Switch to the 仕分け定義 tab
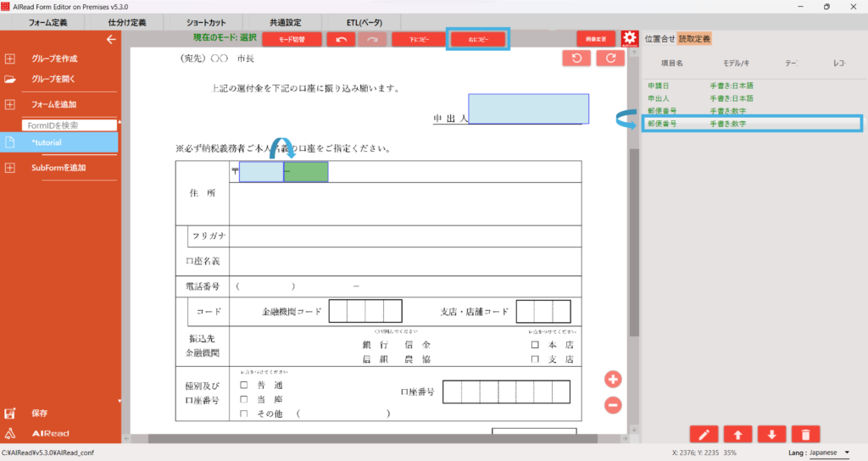The width and height of the screenshot is (868, 461). click(x=127, y=21)
